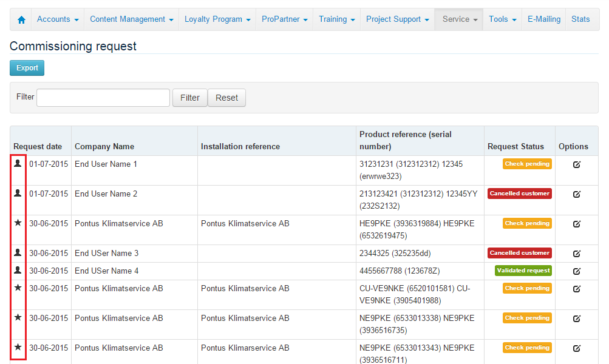Image resolution: width=609 pixels, height=364 pixels.
Task: Click the home icon in the navigation bar
Action: 21,19
